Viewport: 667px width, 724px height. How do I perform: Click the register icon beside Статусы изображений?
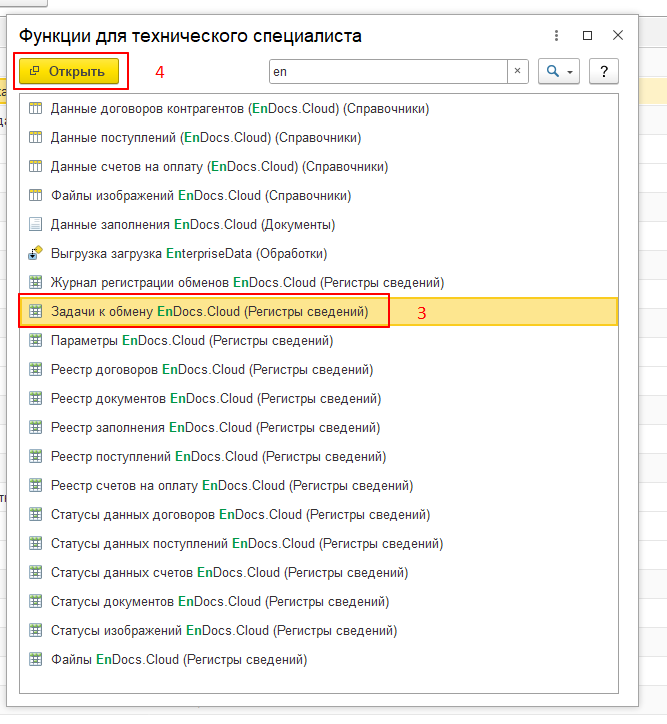coord(36,630)
